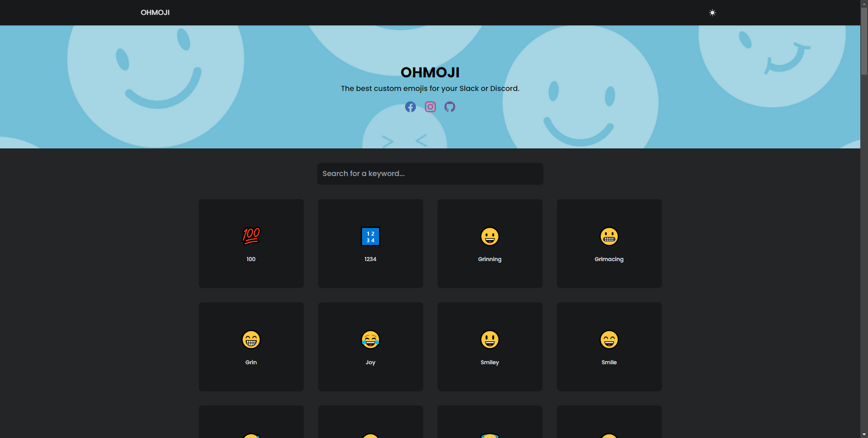This screenshot has height=438, width=868.
Task: Click the '100' card label
Action: (x=251, y=259)
